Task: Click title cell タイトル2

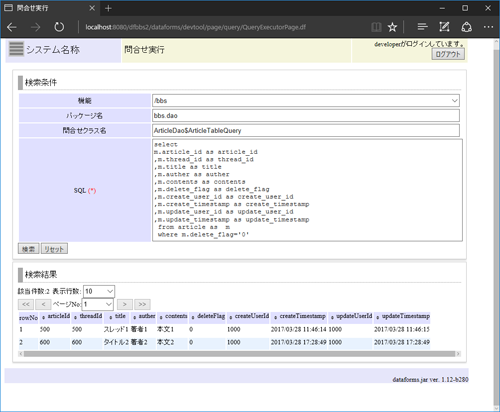Action: 116,342
